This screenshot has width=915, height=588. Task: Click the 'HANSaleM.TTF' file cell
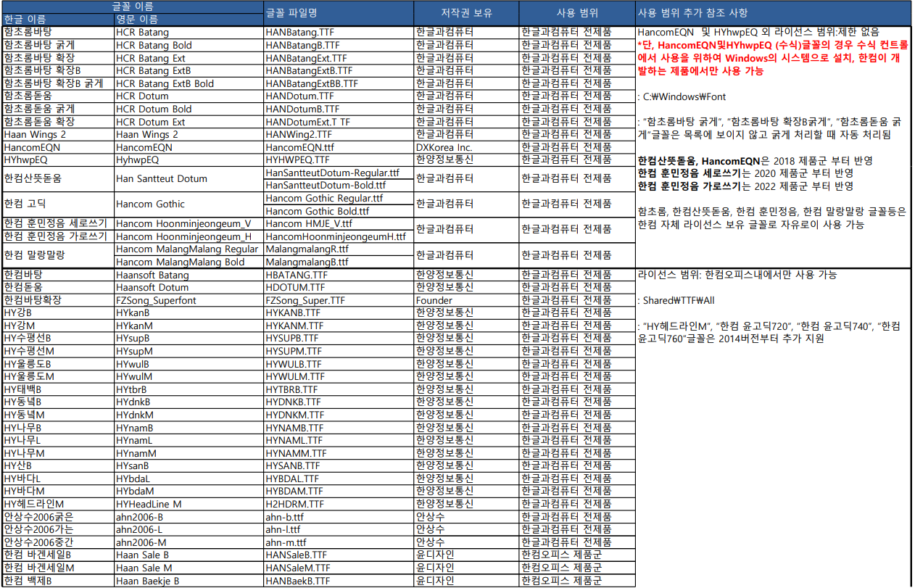pyautogui.click(x=339, y=568)
